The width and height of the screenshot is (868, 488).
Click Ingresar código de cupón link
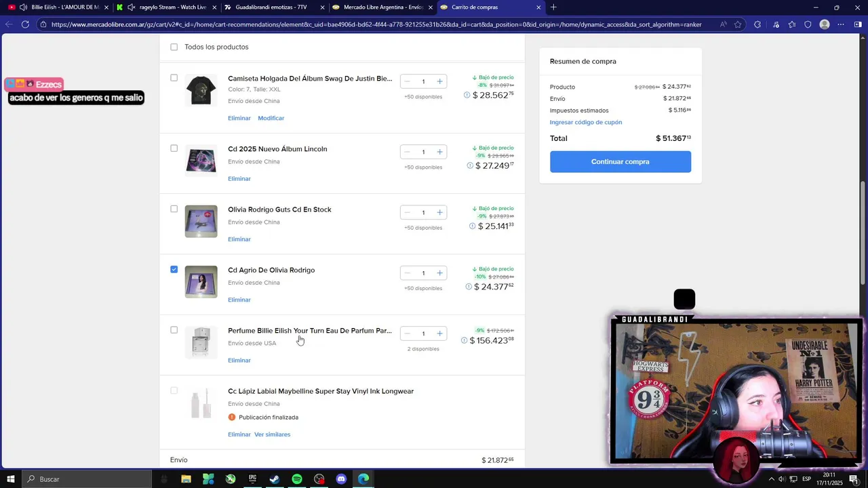coord(586,123)
